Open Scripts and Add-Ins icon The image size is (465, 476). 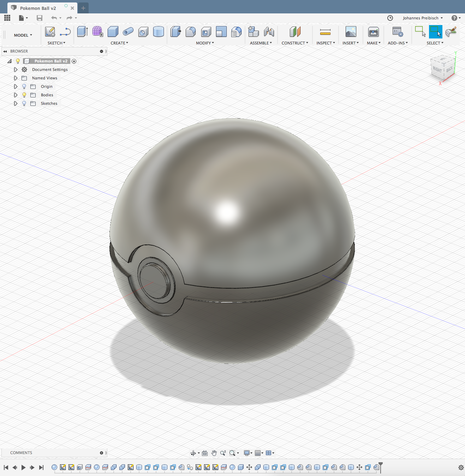[x=398, y=32]
